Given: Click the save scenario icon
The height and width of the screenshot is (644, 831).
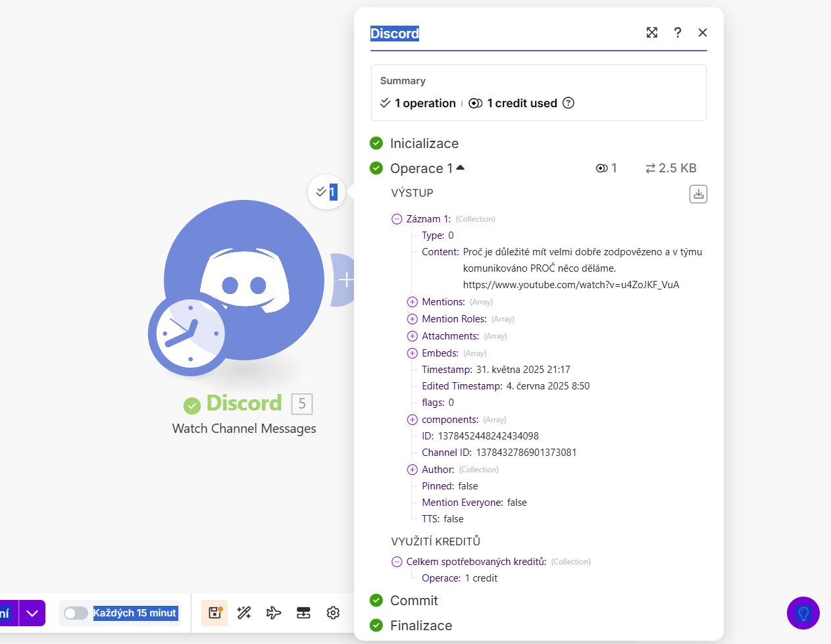Looking at the screenshot, I should coord(214,613).
